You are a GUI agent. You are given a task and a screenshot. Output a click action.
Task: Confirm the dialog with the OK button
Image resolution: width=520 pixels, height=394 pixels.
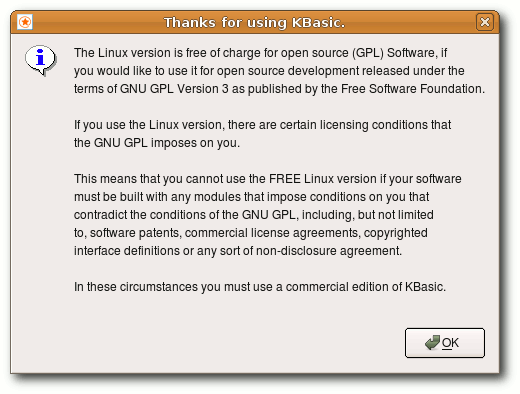445,343
